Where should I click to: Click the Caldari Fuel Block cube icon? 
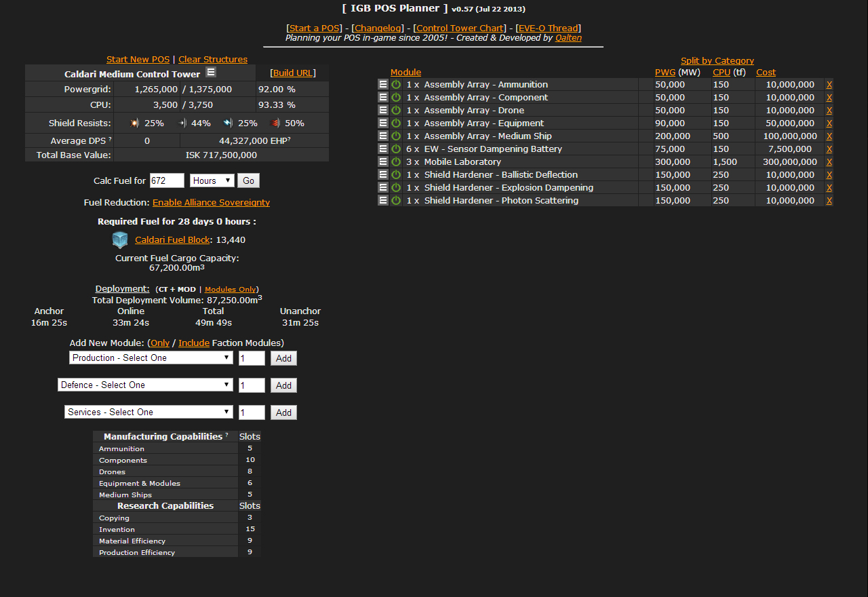(120, 240)
